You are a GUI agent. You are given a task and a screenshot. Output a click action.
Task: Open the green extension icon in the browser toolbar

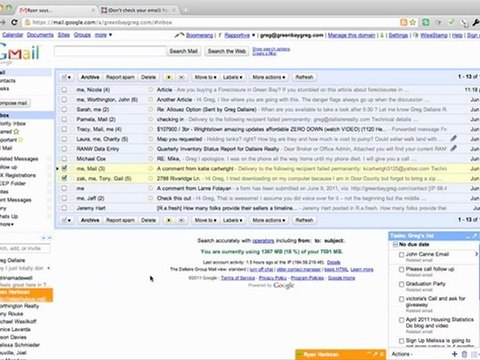(426, 22)
